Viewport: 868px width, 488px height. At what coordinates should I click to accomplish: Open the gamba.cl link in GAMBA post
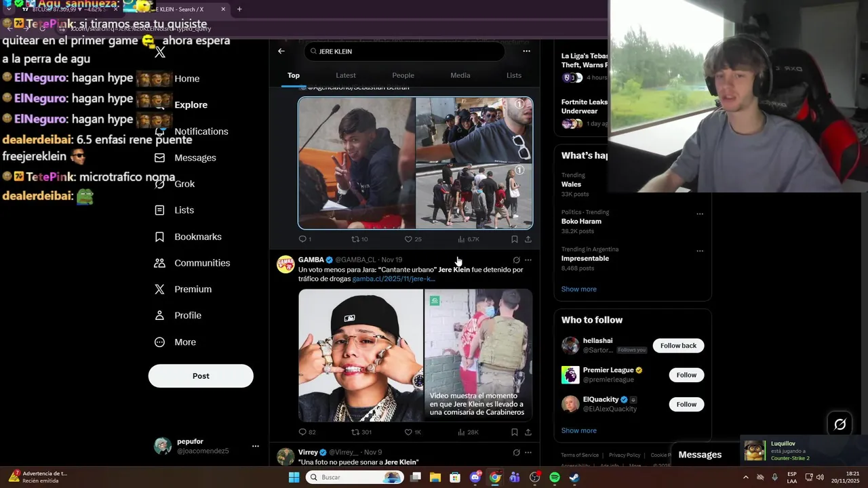(x=393, y=279)
